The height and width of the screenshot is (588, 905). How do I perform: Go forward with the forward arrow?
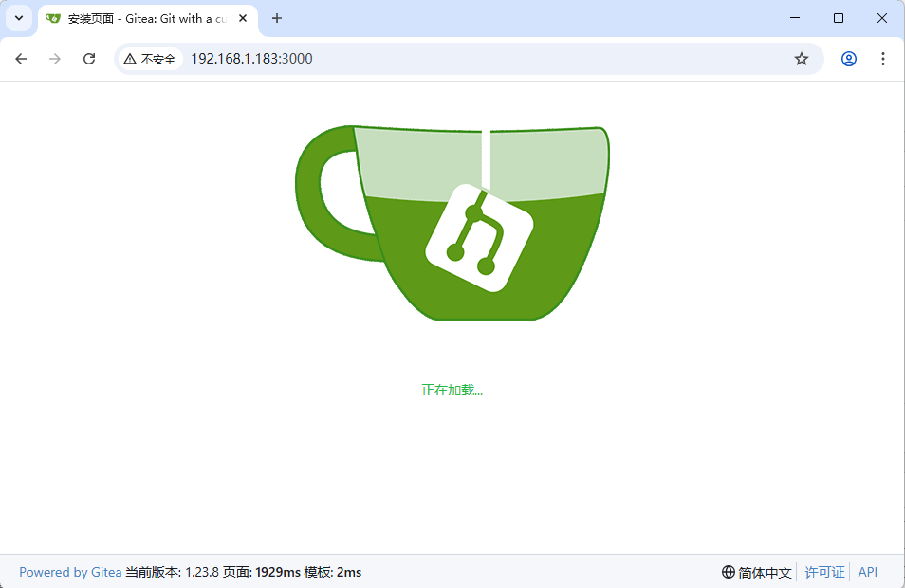pyautogui.click(x=55, y=59)
